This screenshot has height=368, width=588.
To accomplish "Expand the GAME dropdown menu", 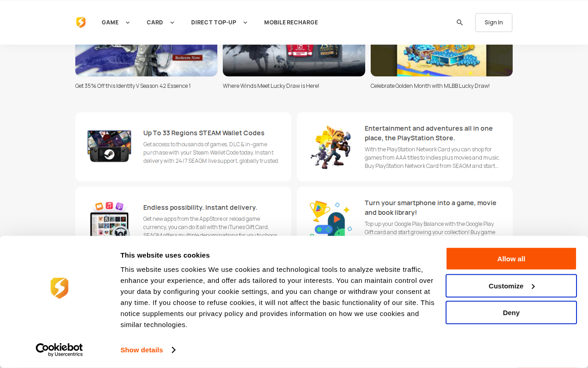I will pyautogui.click(x=116, y=23).
